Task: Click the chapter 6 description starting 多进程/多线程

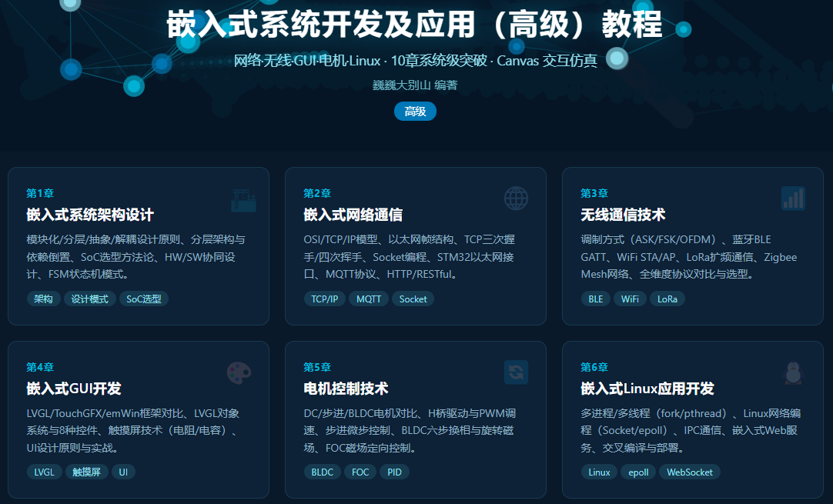Action: pyautogui.click(x=691, y=431)
